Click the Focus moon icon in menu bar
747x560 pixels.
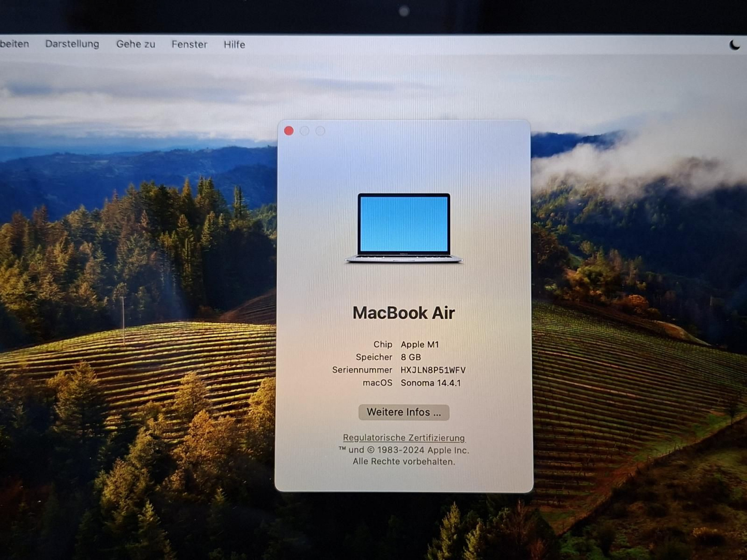tap(734, 45)
